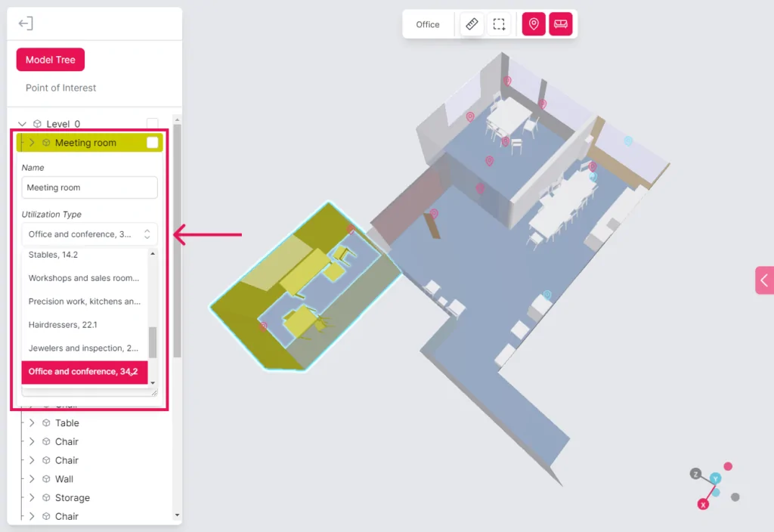Choose Hairdressers, 22.1 option
This screenshot has width=774, height=532.
[85, 325]
